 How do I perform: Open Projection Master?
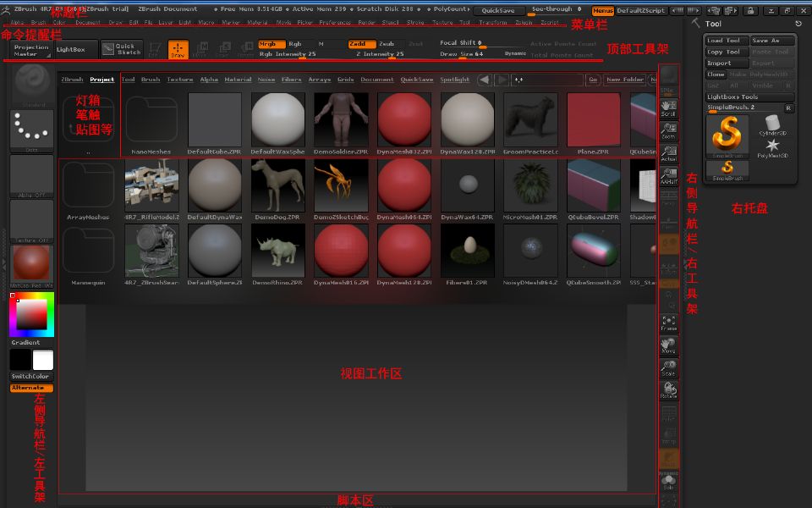(31, 50)
